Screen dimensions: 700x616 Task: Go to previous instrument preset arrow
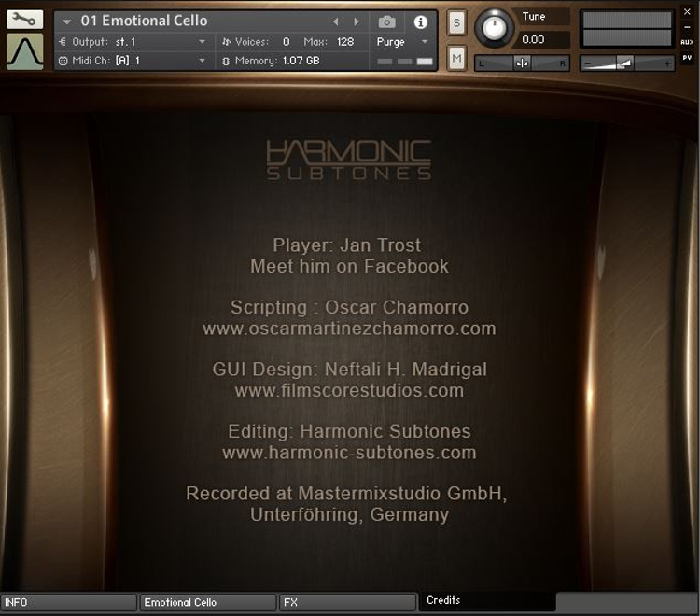[336, 21]
